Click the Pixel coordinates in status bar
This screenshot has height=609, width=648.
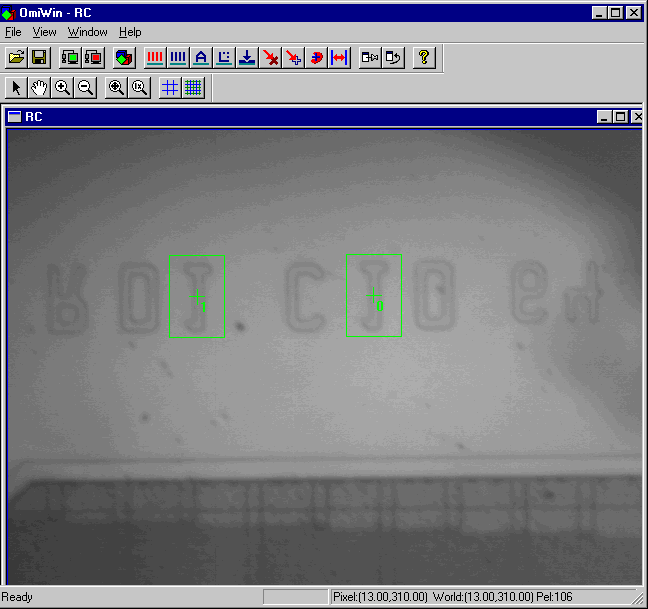pyautogui.click(x=380, y=597)
